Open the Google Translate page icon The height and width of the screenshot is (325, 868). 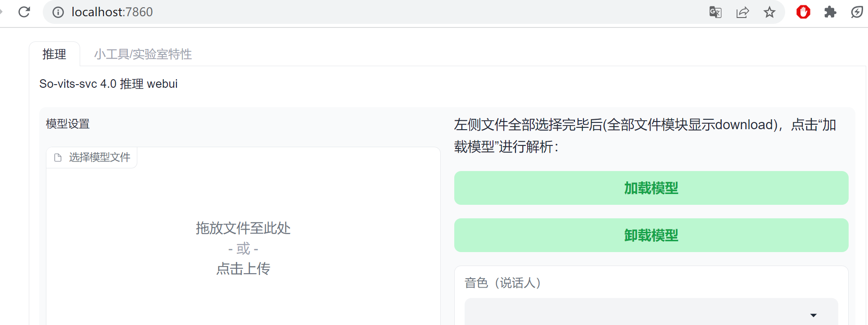pos(715,12)
